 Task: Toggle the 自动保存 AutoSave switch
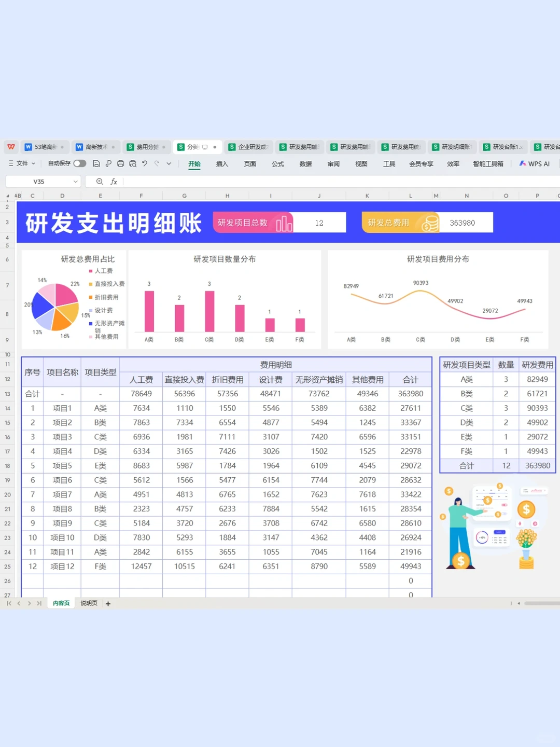pos(79,163)
